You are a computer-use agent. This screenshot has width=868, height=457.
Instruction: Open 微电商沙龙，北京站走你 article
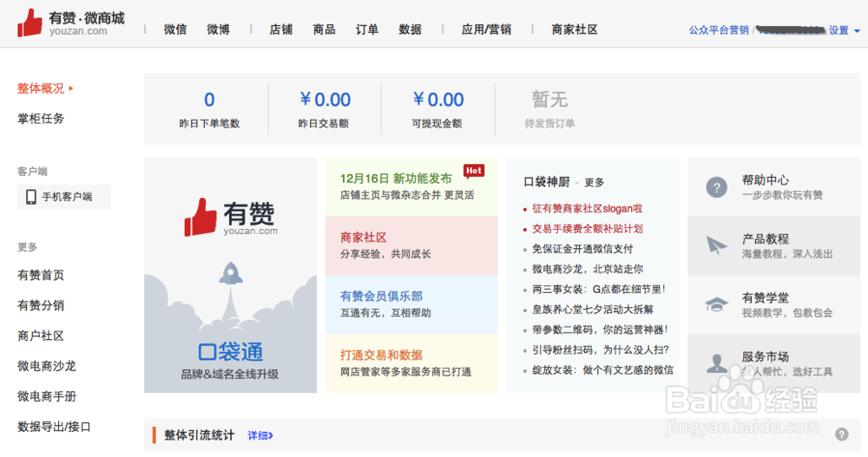pos(588,269)
